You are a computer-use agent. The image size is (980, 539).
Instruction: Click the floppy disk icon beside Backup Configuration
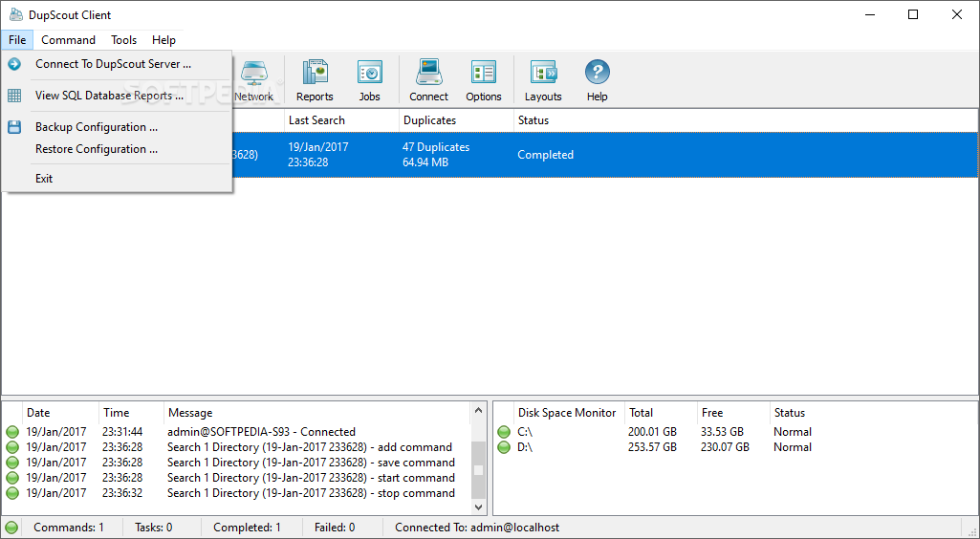pyautogui.click(x=14, y=127)
